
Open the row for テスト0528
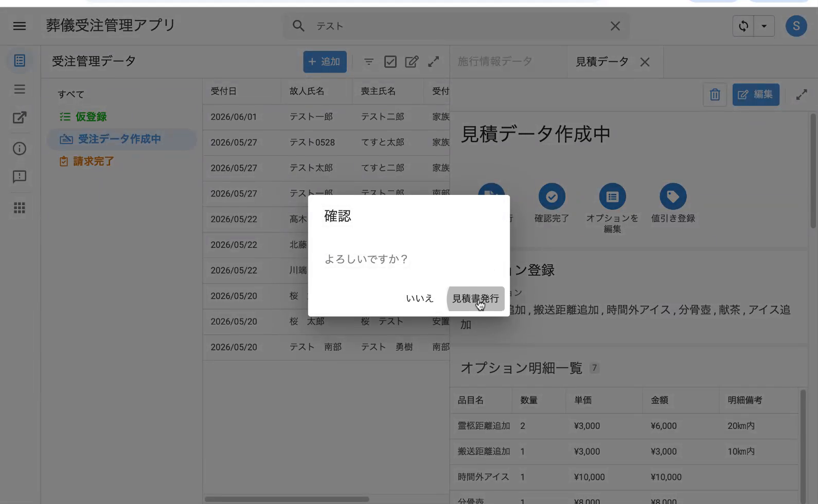click(326, 142)
